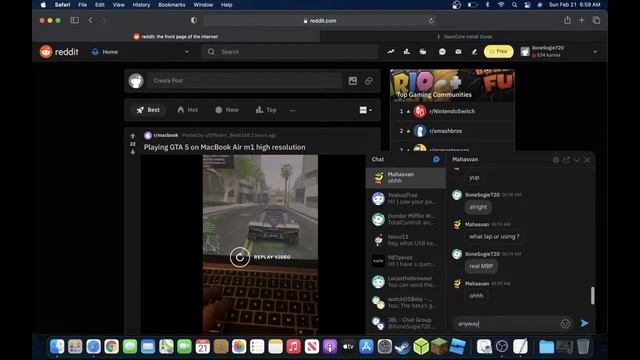Open the watchOSBeta group conversation
Screen dimensions: 640x360
(406, 303)
